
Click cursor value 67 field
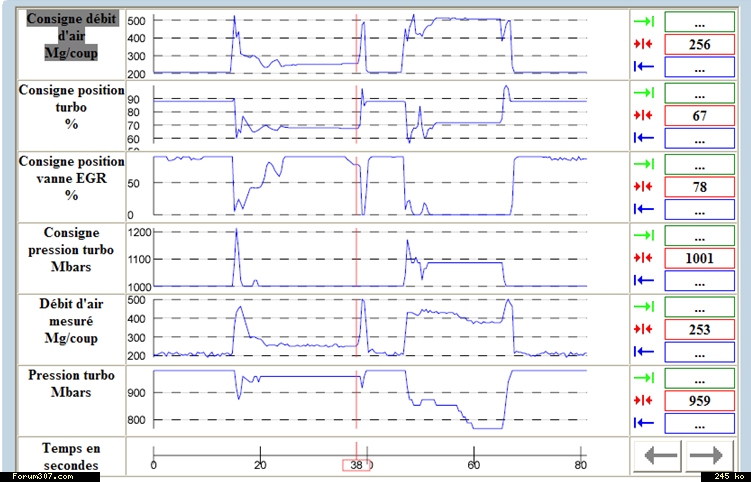699,115
